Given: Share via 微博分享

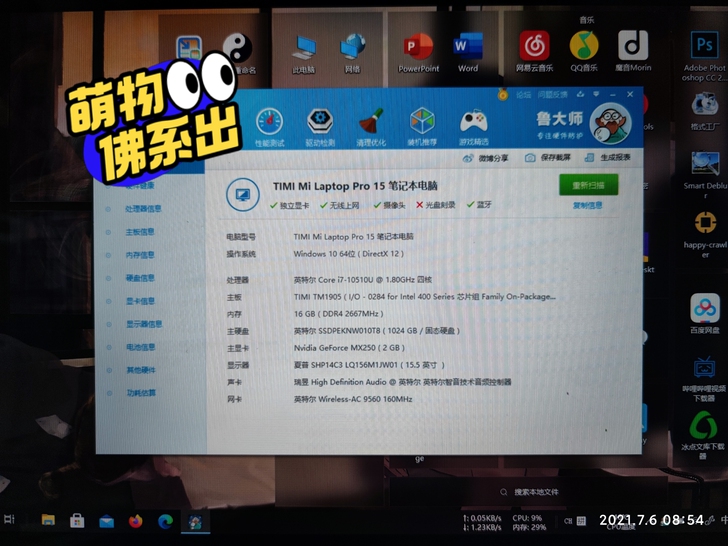Looking at the screenshot, I should pos(485,158).
